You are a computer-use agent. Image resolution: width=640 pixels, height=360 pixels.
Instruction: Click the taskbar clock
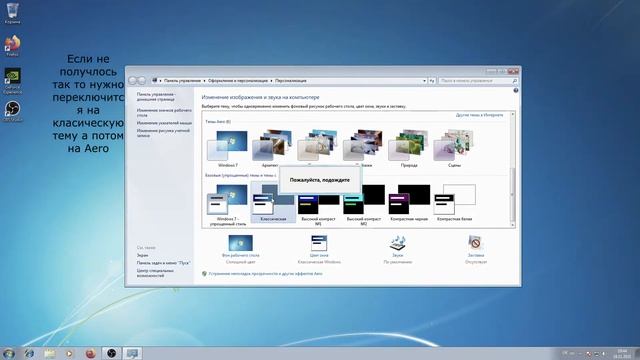622,353
